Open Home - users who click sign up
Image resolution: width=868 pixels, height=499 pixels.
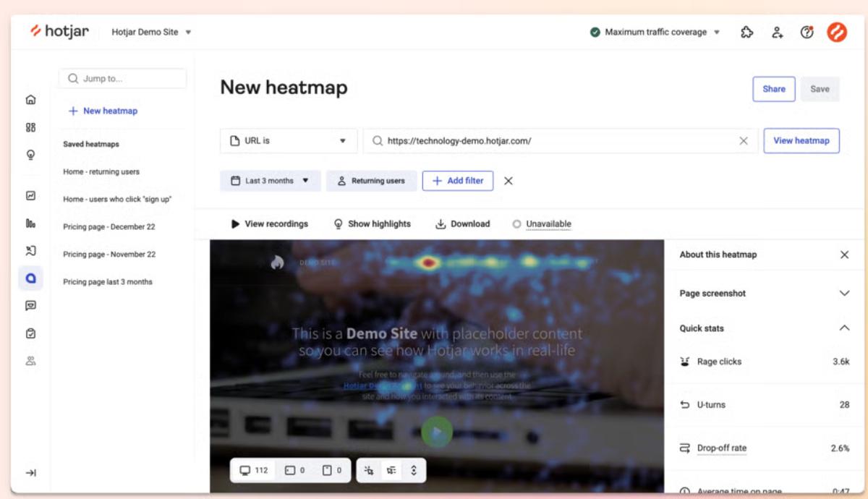point(117,200)
